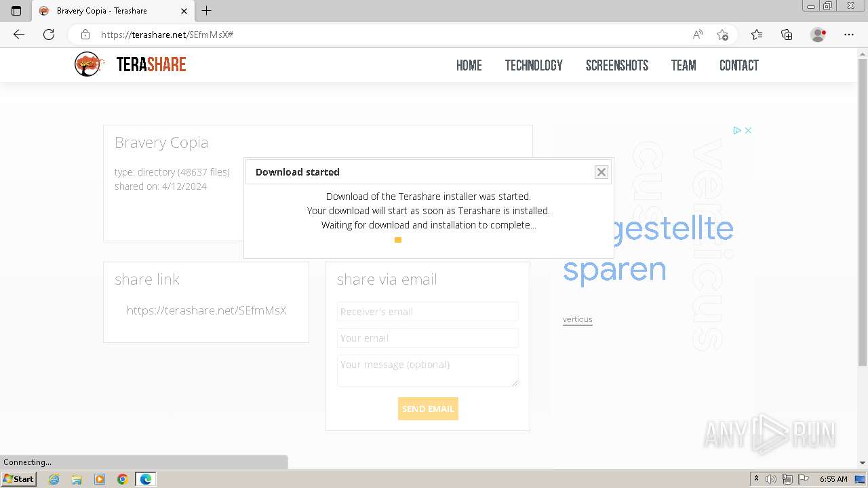Focus the optional message text area
This screenshot has width=868, height=488.
pyautogui.click(x=428, y=371)
